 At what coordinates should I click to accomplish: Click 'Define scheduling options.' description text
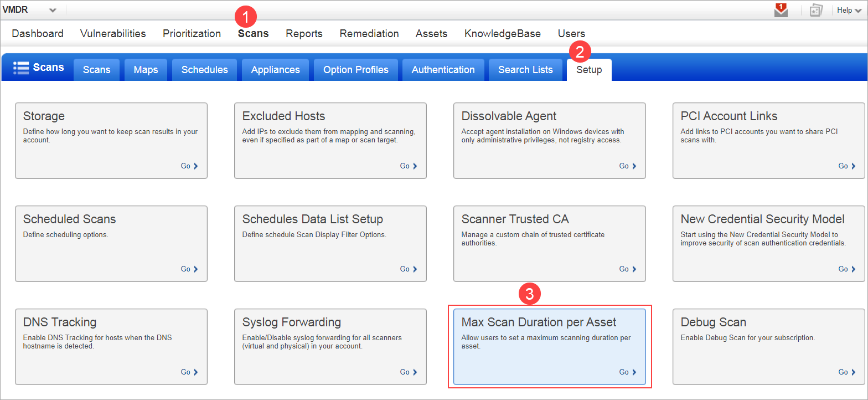66,235
